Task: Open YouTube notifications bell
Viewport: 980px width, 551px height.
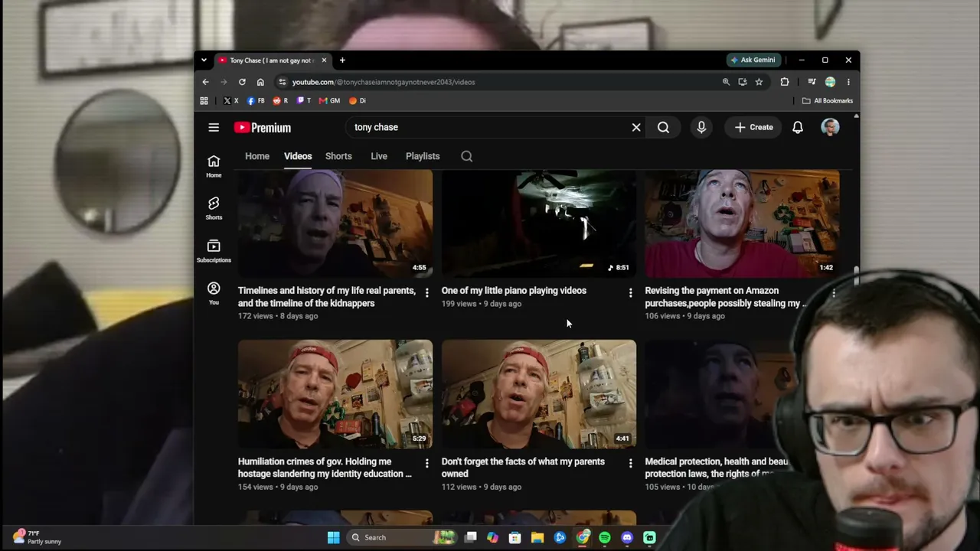Action: coord(798,128)
